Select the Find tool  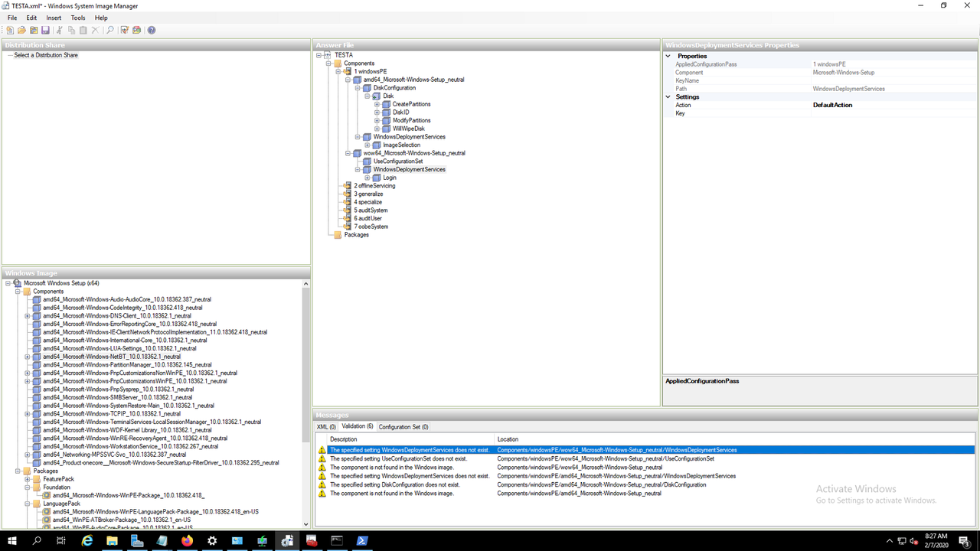109,30
